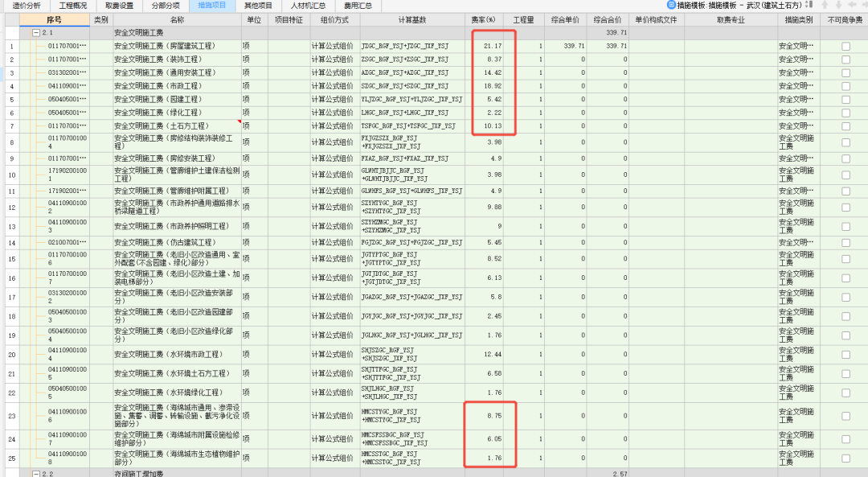Image resolution: width=868 pixels, height=477 pixels.
Task: Tick 不可竞争费 checkbox for 水环境市政工程 row
Action: click(845, 355)
